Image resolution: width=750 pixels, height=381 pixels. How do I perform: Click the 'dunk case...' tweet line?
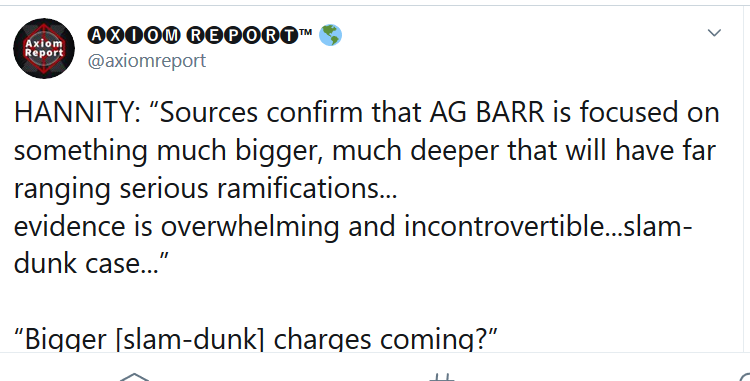click(x=92, y=264)
